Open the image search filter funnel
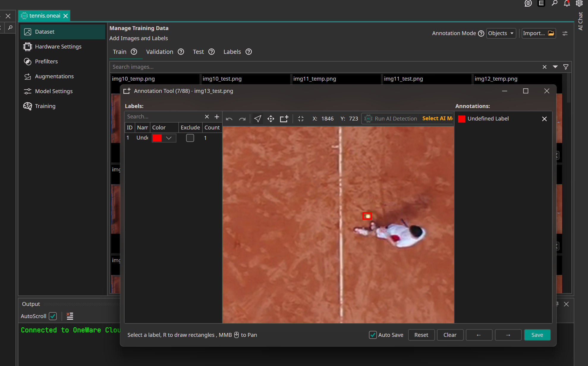 (566, 67)
